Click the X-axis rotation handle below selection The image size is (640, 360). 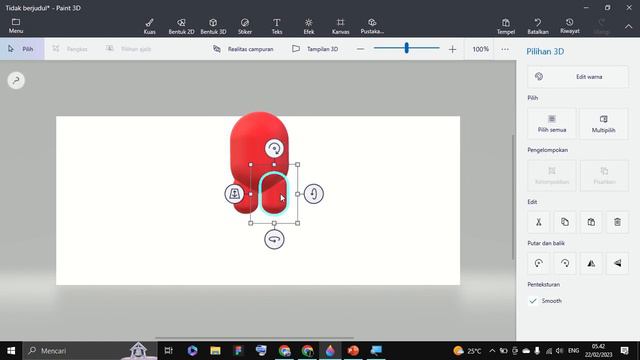(x=274, y=239)
